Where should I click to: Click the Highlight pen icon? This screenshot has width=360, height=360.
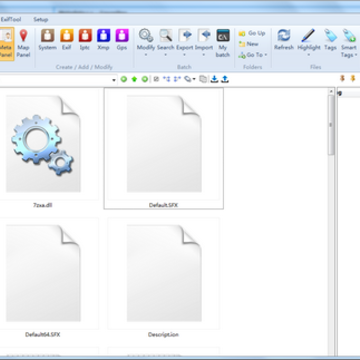point(308,35)
